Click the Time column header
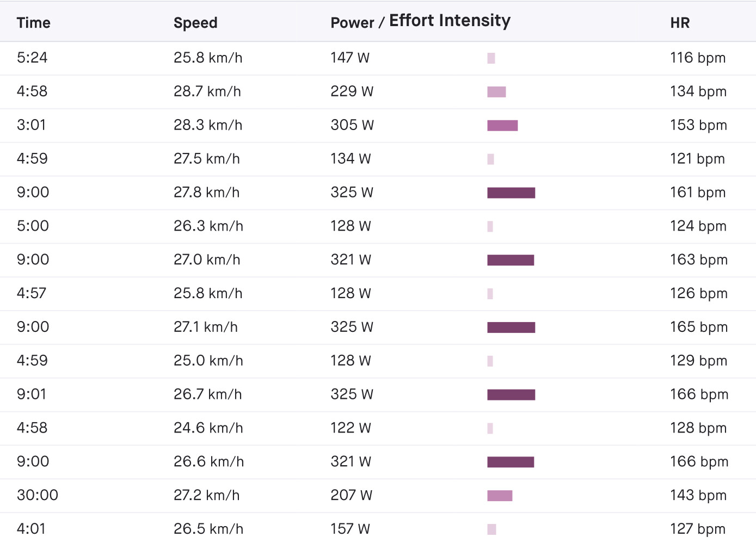The height and width of the screenshot is (543, 756). click(x=33, y=23)
